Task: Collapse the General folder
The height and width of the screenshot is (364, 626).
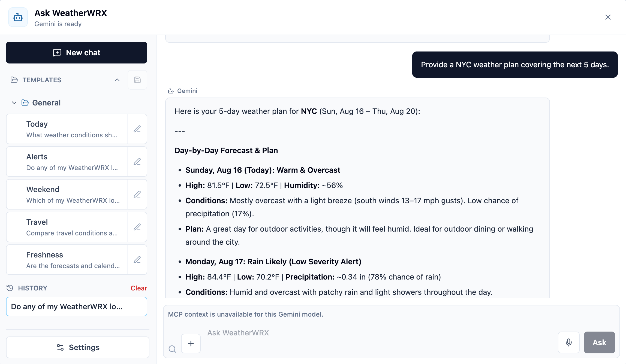Action: click(14, 103)
